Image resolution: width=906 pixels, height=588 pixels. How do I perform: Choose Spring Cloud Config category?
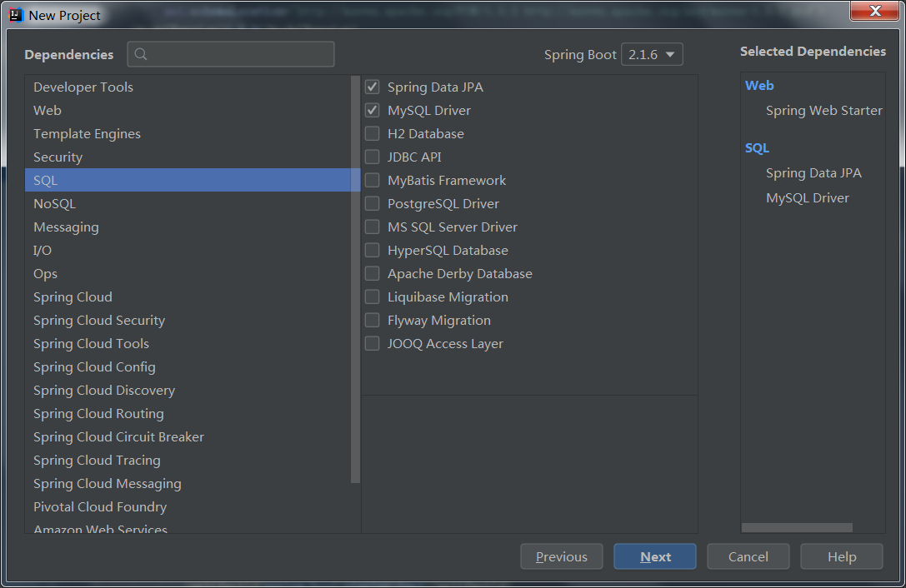pos(188,366)
